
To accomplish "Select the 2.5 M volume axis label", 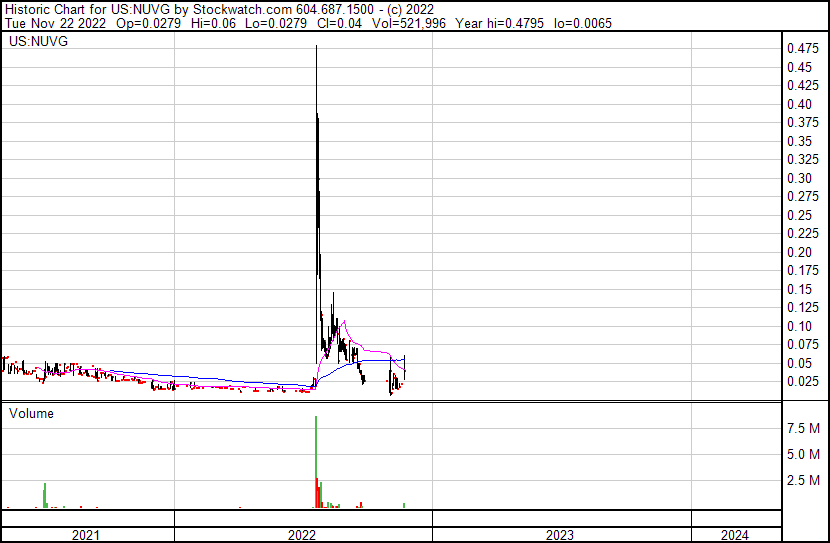I will pos(803,481).
